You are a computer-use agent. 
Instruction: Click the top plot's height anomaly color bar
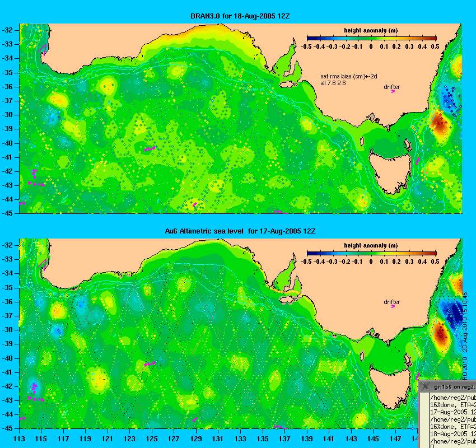click(x=372, y=38)
